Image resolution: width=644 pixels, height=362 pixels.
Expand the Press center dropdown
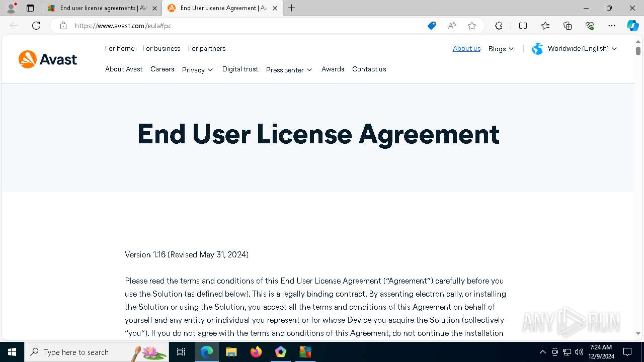[x=289, y=69]
